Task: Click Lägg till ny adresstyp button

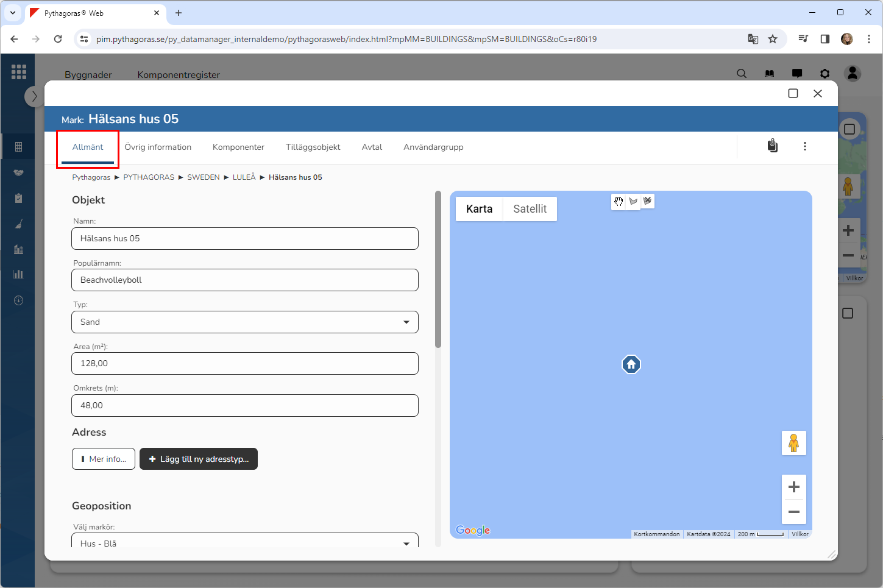Action: [x=199, y=459]
